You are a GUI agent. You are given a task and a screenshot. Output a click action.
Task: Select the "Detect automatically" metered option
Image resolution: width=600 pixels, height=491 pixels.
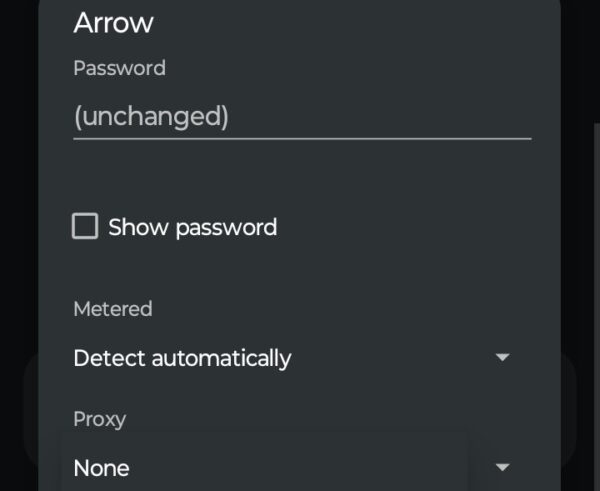pyautogui.click(x=182, y=357)
